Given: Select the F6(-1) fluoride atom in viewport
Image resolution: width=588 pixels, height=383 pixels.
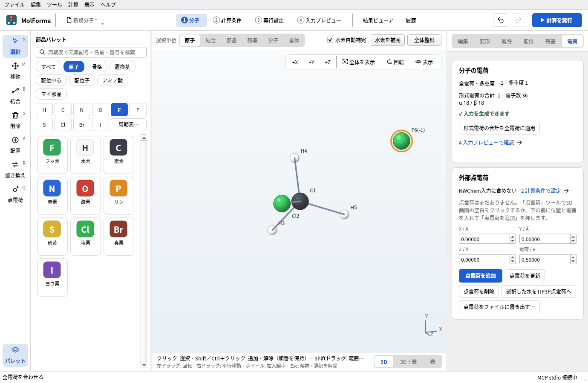Looking at the screenshot, I should pos(401,141).
